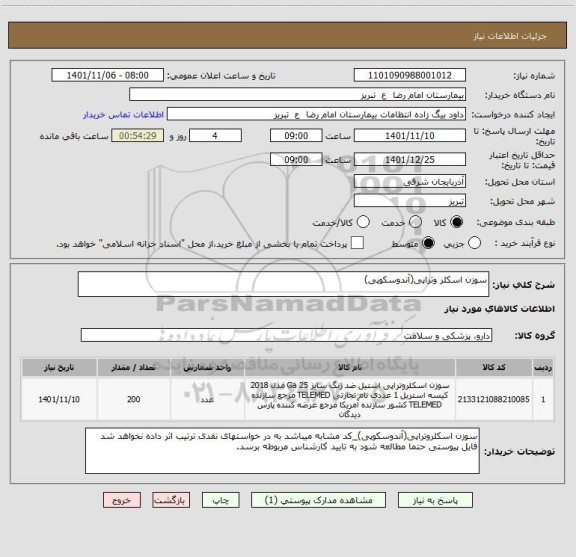Toggle the اسناد خزانه اسلامی payment checkbox
Viewport: 576px width, 557px height.
pyautogui.click(x=357, y=243)
